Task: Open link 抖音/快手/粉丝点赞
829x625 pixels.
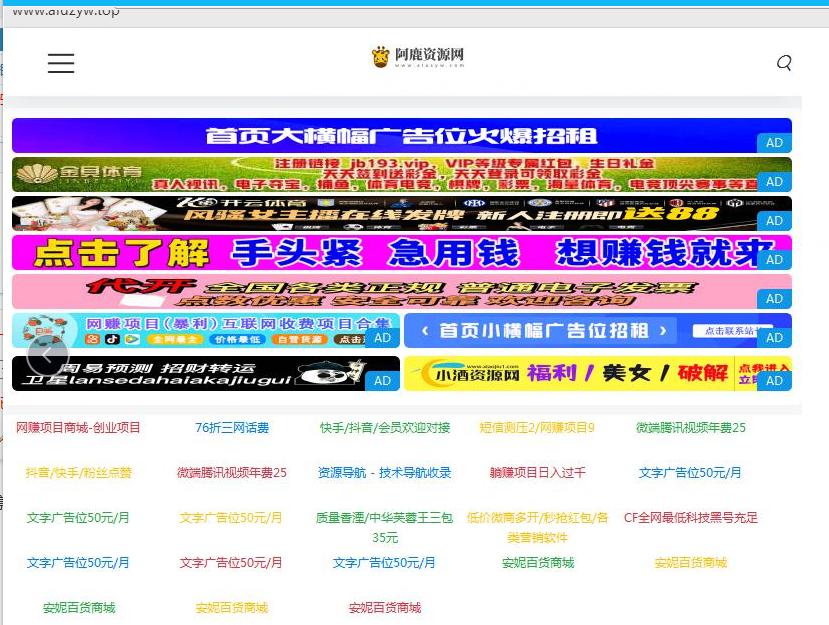Action: coord(78,473)
